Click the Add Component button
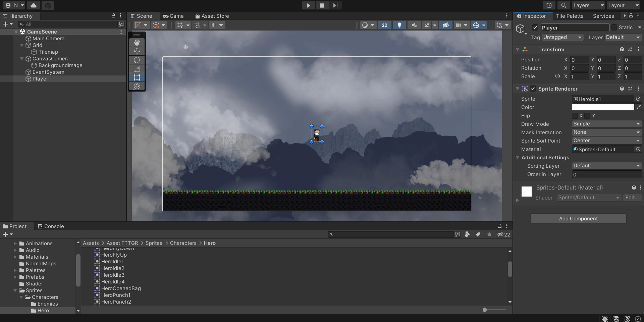This screenshot has width=644, height=322. click(578, 218)
